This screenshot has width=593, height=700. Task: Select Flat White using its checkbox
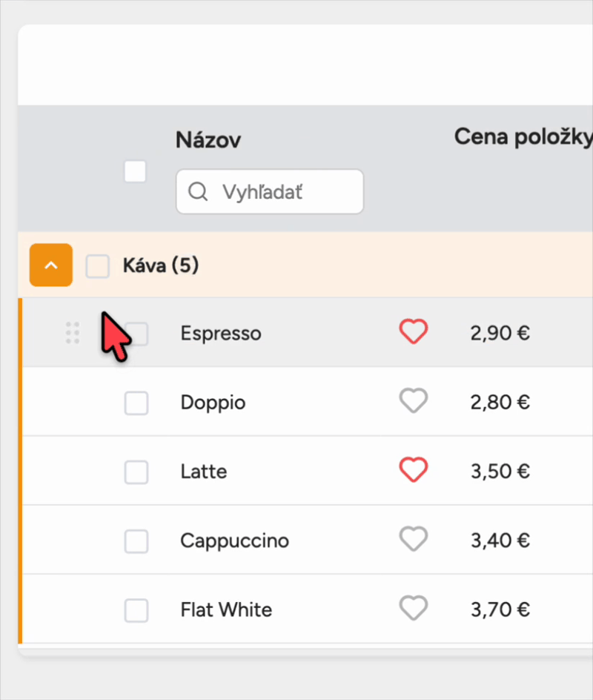coord(136,611)
